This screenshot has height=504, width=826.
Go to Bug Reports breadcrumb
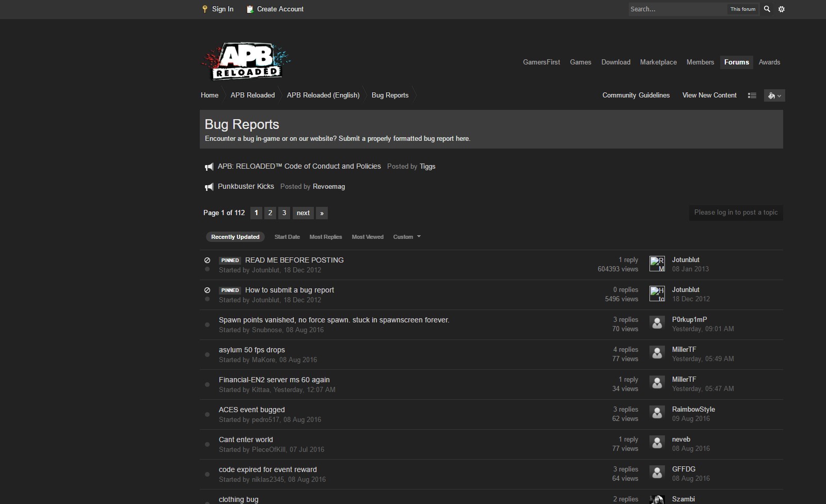pos(390,95)
